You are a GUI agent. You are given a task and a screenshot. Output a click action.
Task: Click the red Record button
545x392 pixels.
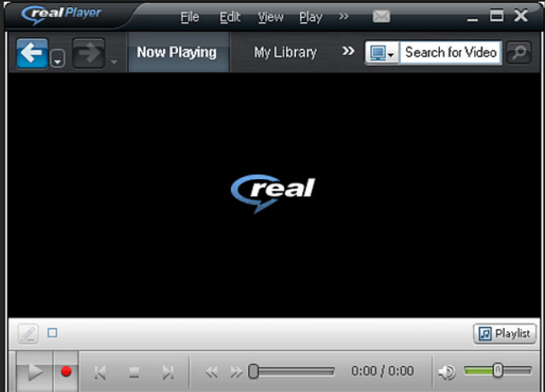[x=66, y=372]
